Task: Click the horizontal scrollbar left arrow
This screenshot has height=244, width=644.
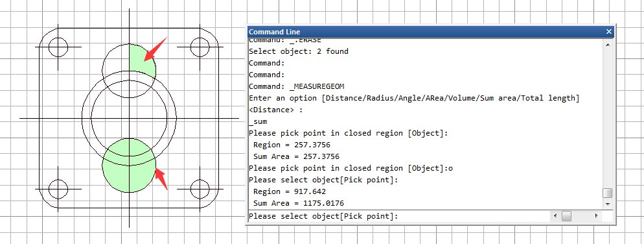Action: click(555, 216)
